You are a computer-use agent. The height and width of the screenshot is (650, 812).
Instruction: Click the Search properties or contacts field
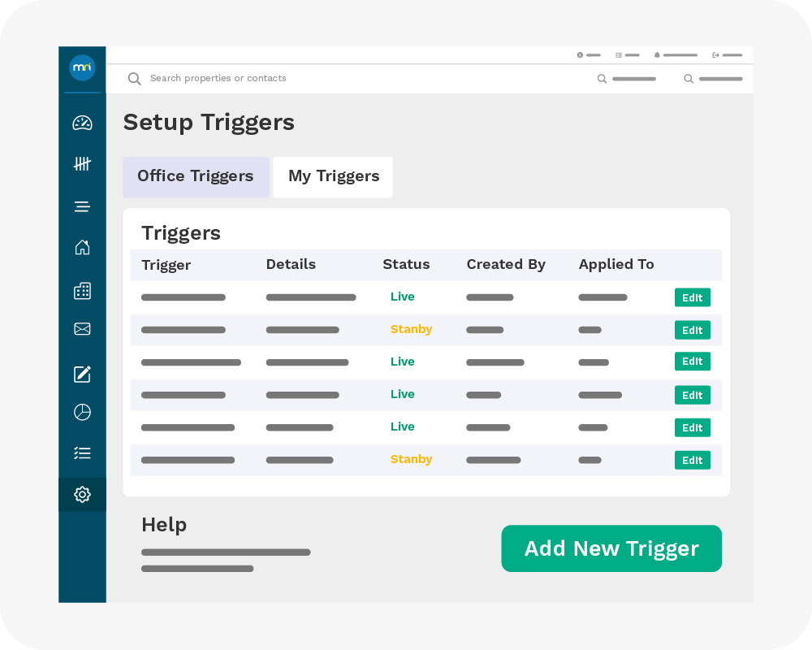pyautogui.click(x=218, y=79)
